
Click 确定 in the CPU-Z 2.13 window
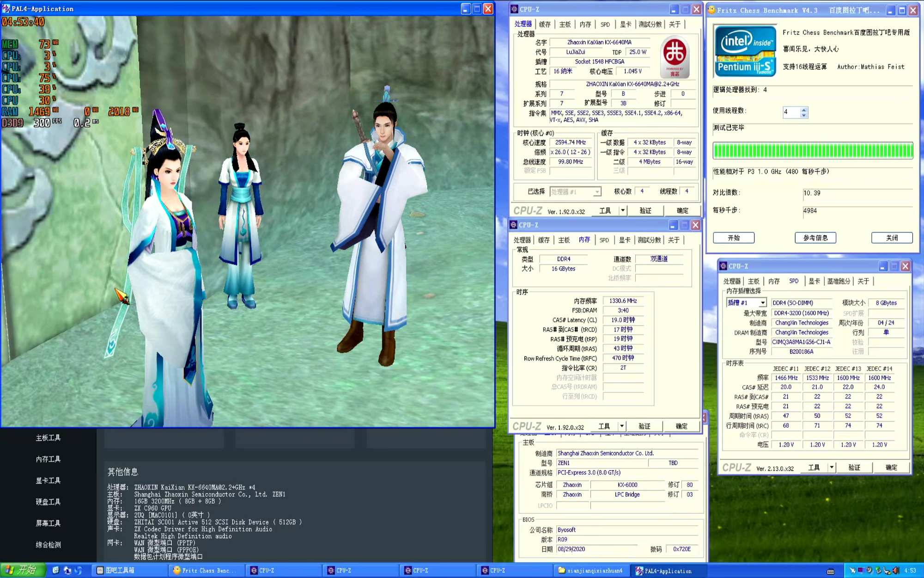891,467
